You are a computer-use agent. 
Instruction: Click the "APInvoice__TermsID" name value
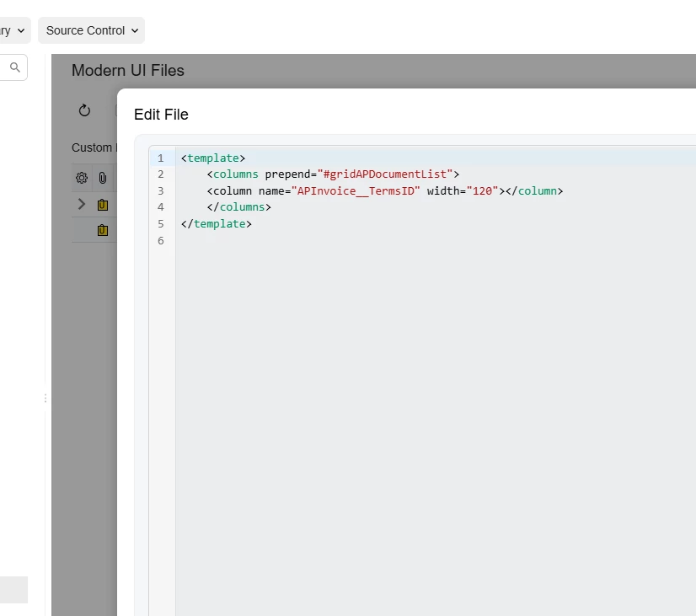356,190
